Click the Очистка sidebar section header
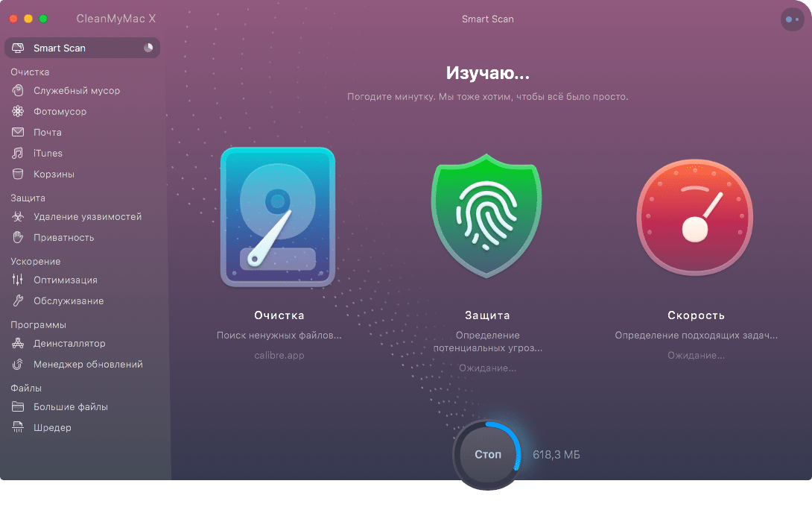The width and height of the screenshot is (812, 513). (x=30, y=72)
